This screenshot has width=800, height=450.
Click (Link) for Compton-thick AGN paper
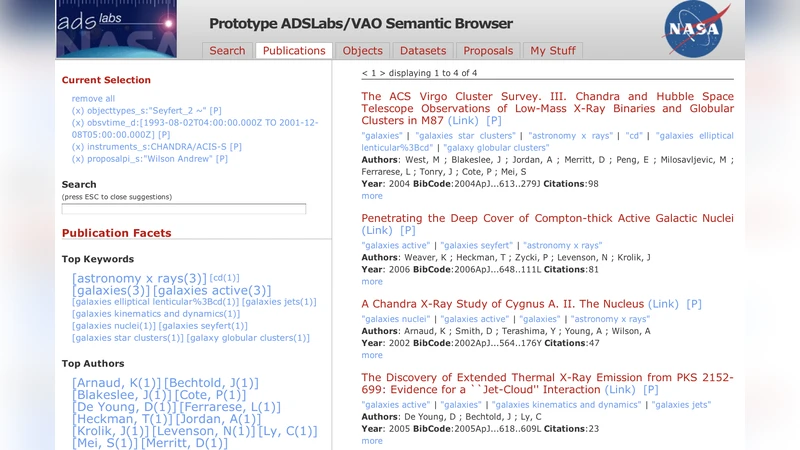click(377, 231)
